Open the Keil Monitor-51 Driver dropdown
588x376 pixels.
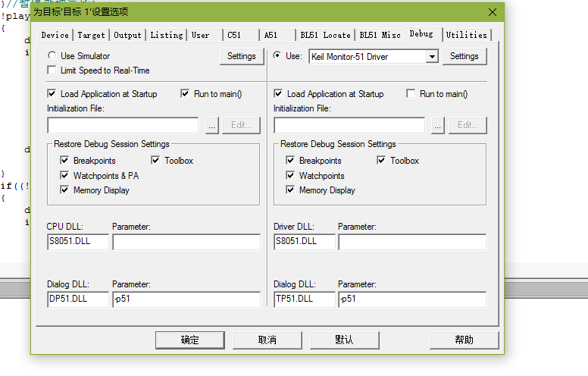(431, 57)
